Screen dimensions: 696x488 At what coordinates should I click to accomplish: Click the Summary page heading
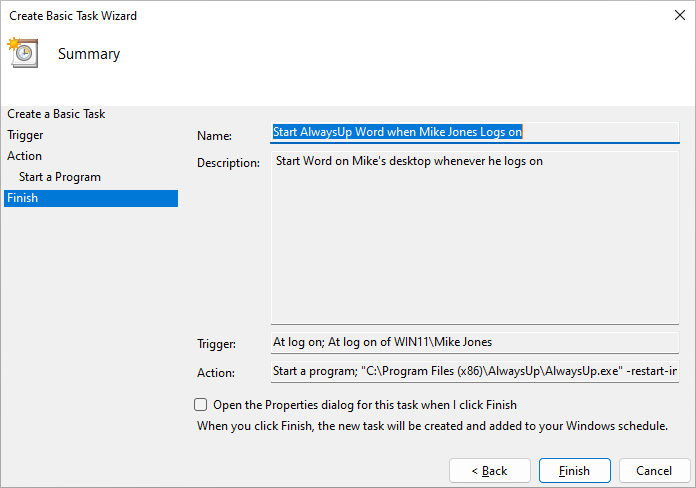89,54
